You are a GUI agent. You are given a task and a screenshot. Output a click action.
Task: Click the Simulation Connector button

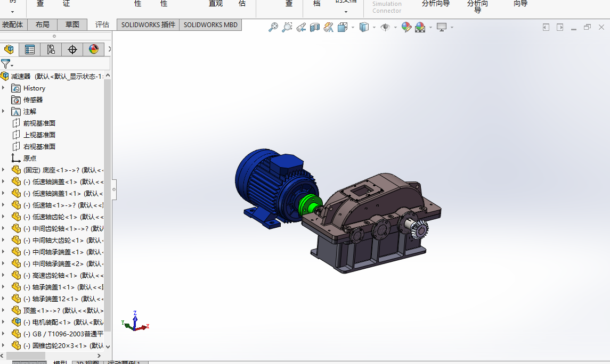387,7
